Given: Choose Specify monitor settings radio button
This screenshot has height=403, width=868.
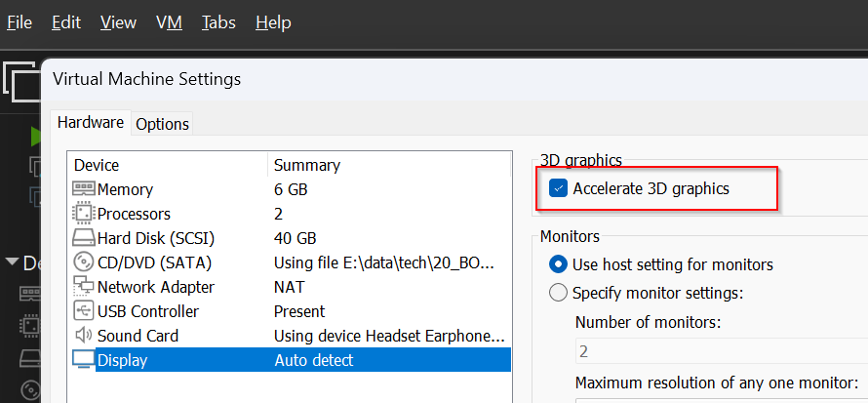Looking at the screenshot, I should 559,293.
